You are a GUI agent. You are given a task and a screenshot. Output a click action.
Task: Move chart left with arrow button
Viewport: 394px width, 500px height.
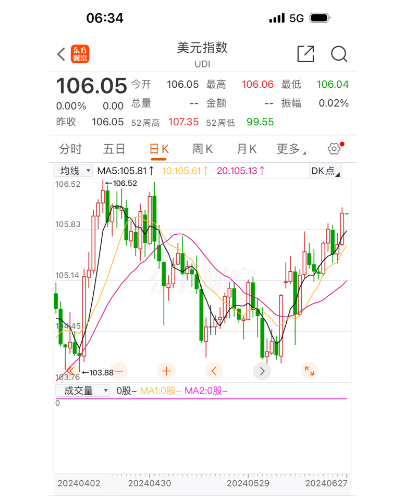[x=214, y=371]
